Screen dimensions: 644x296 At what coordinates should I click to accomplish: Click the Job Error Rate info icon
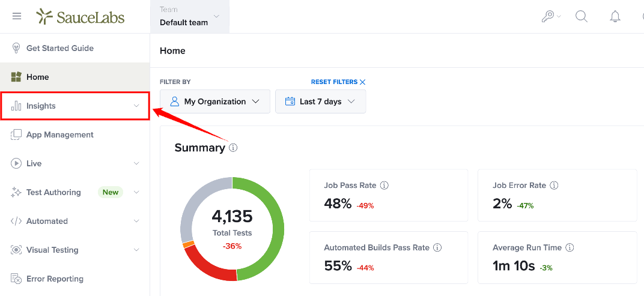554,186
